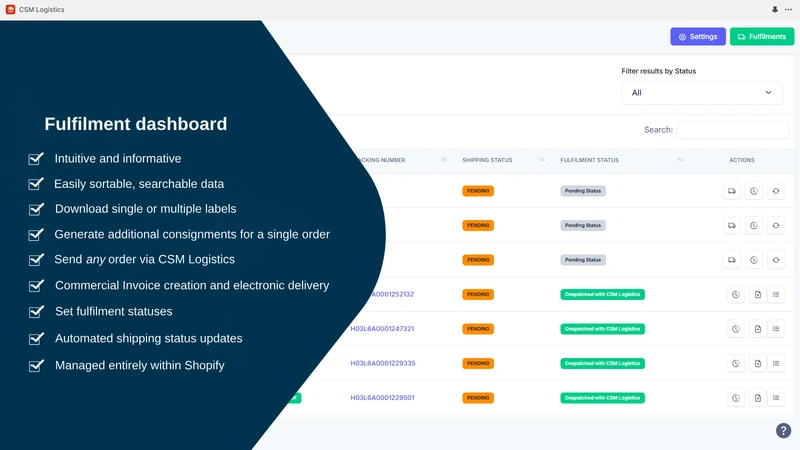Open list icon for tracking H03L6A0001247321
Viewport: 800px width, 450px height.
(x=776, y=329)
